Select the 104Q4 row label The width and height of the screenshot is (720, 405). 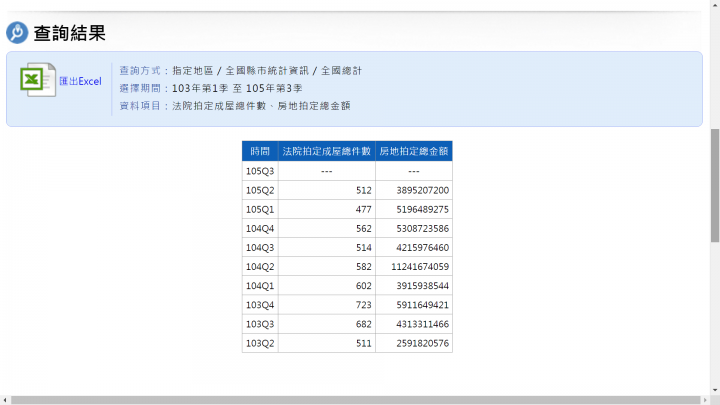260,228
